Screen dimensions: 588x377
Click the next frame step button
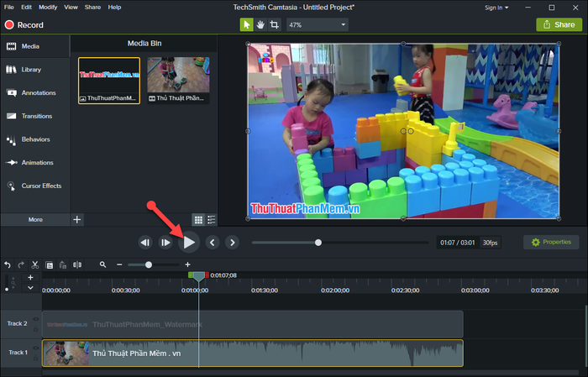click(x=165, y=243)
